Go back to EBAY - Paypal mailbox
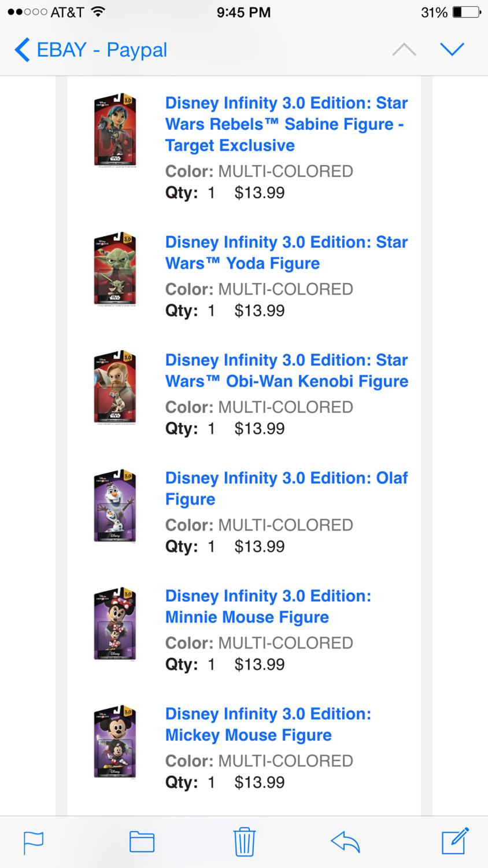 [91, 50]
